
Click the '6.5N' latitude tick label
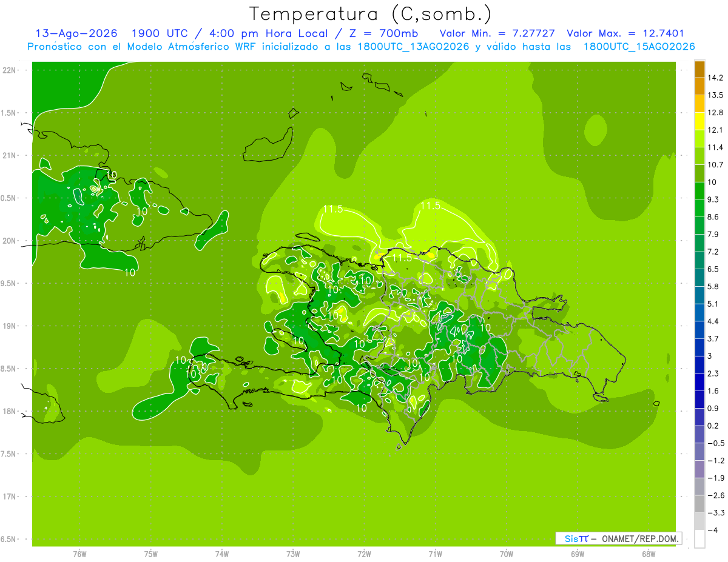pyautogui.click(x=9, y=540)
